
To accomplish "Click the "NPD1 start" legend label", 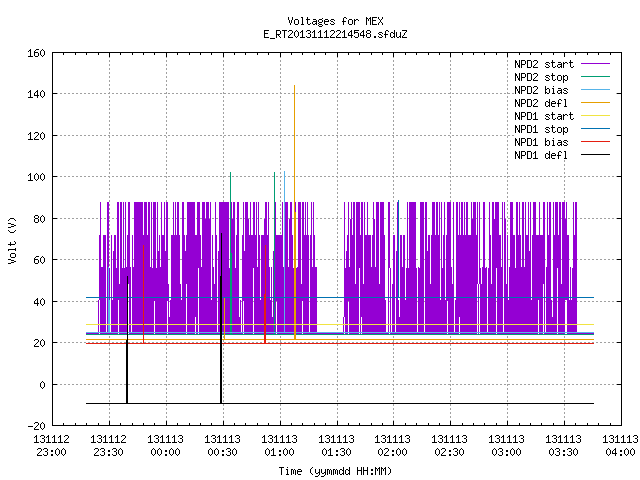I will click(544, 116).
